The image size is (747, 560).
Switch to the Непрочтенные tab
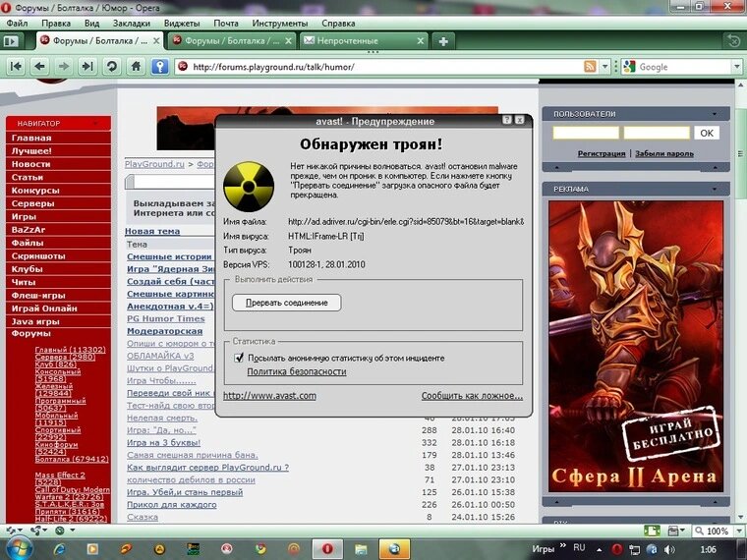(x=364, y=41)
